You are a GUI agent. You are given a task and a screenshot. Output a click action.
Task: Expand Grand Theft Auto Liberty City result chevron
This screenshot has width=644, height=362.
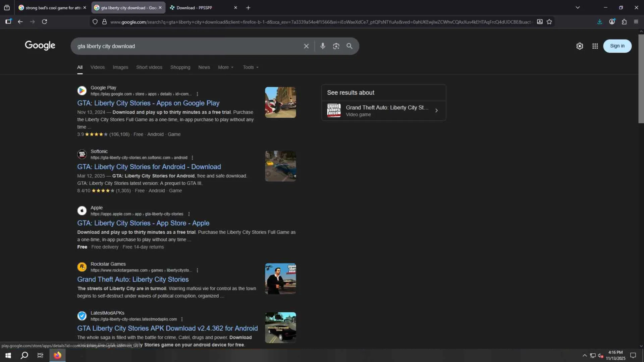(x=436, y=111)
